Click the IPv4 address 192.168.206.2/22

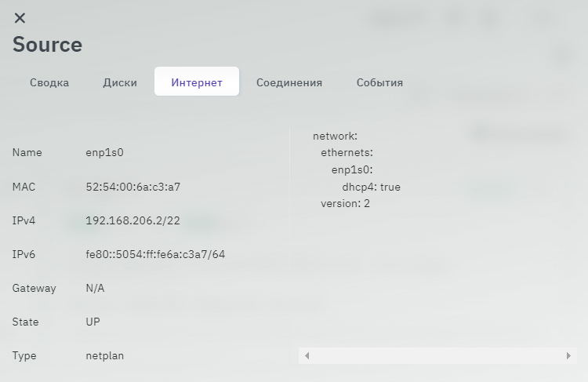132,220
